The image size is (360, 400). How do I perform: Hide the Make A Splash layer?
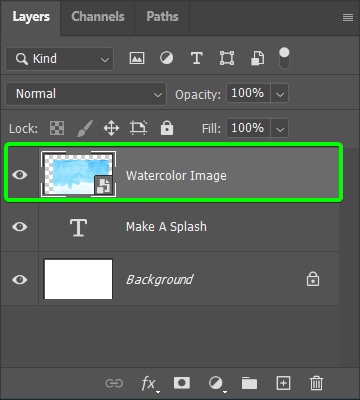coord(20,227)
